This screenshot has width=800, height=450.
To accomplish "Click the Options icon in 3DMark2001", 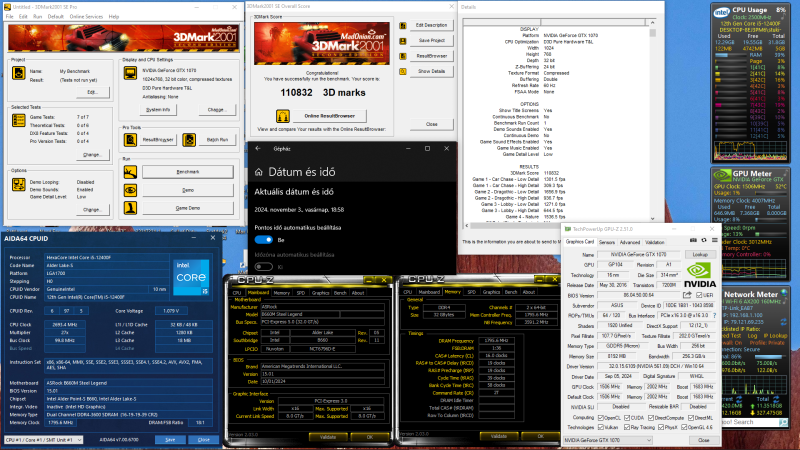I will [x=19, y=184].
